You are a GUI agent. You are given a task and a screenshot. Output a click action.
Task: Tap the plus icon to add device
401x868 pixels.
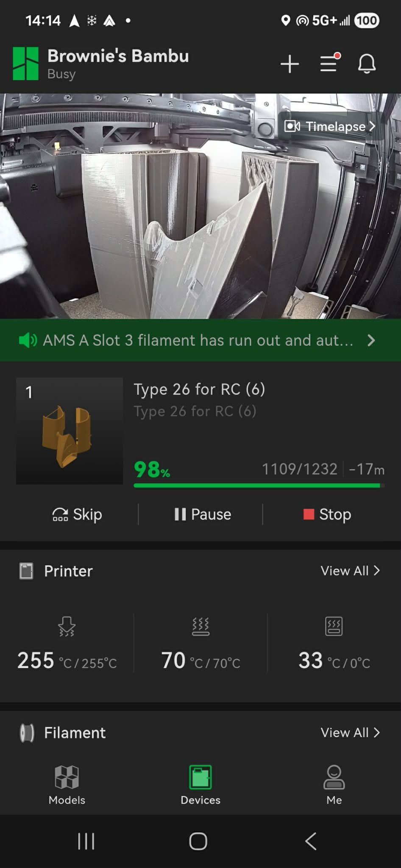click(x=290, y=64)
